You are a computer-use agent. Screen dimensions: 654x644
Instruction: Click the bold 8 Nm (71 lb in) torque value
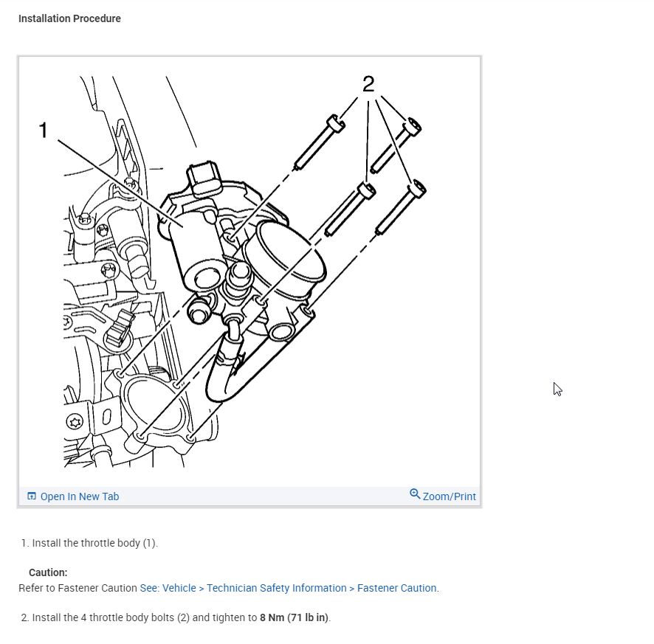coord(294,617)
